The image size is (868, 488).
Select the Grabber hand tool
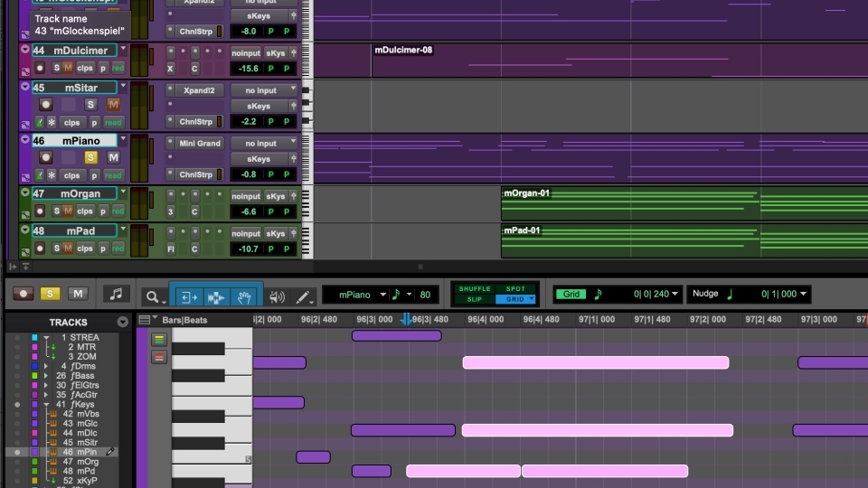243,297
